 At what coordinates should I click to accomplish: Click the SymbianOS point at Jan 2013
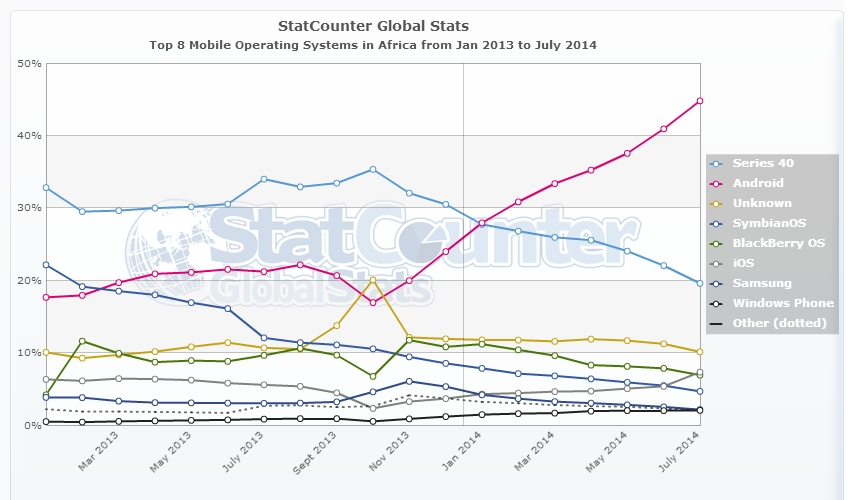pyautogui.click(x=46, y=265)
